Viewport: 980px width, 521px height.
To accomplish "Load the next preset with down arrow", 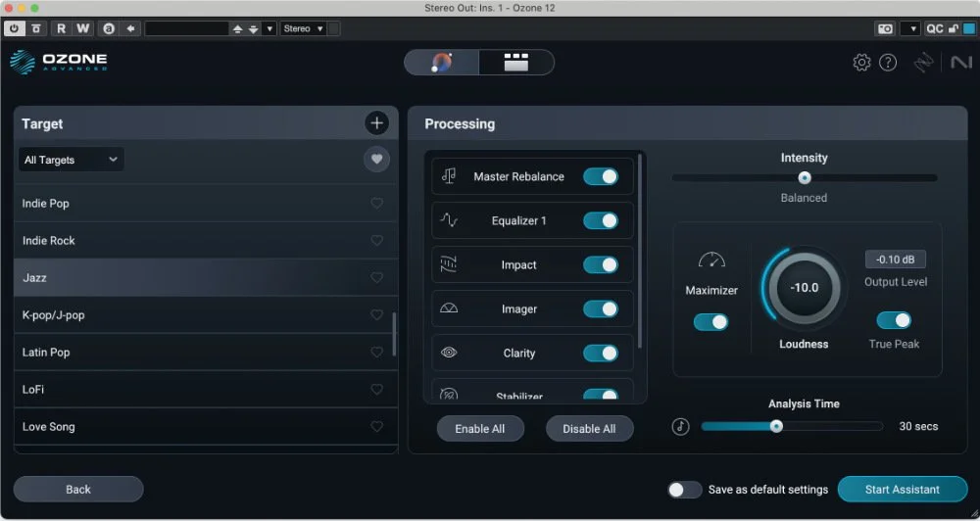I will pos(253,28).
